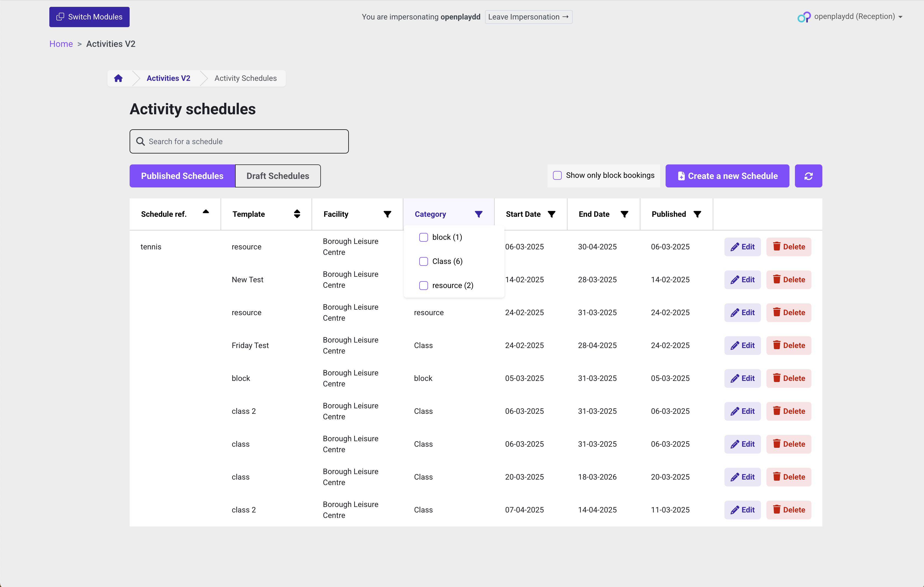
Task: Click Activity Schedules breadcrumb item
Action: click(x=246, y=78)
